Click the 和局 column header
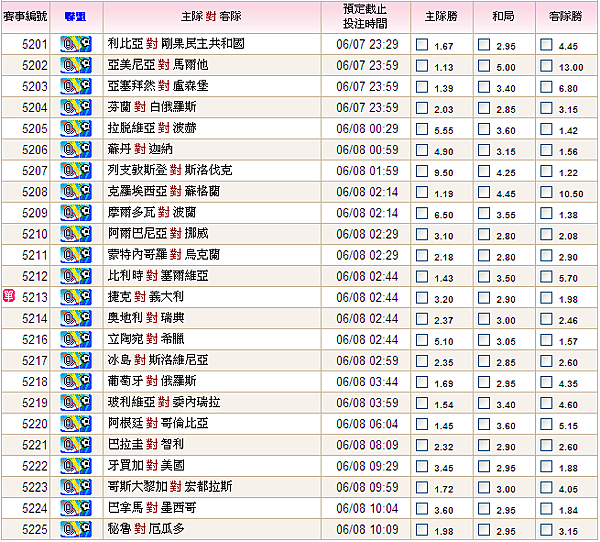Screen dimensions: 600x542 click(x=504, y=16)
